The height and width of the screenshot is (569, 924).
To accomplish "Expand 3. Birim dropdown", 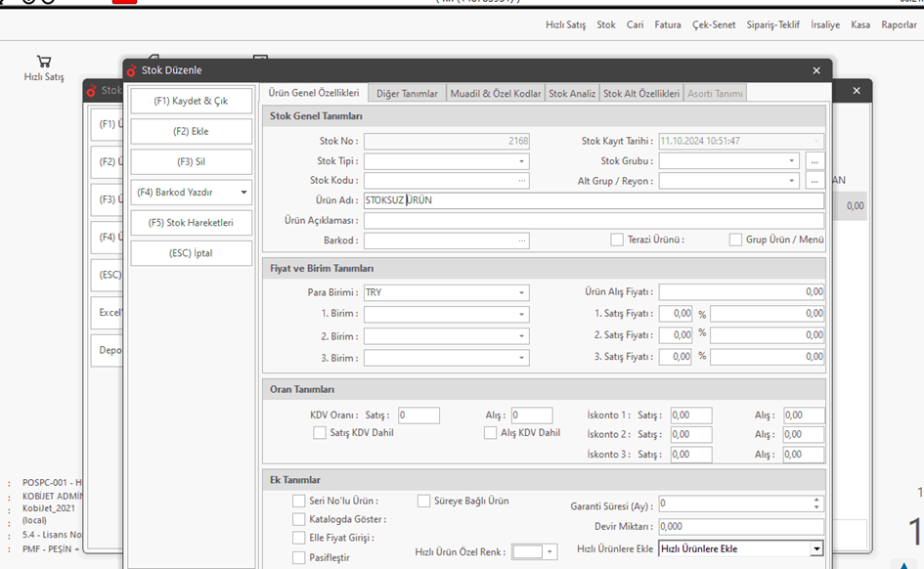I will coord(521,358).
